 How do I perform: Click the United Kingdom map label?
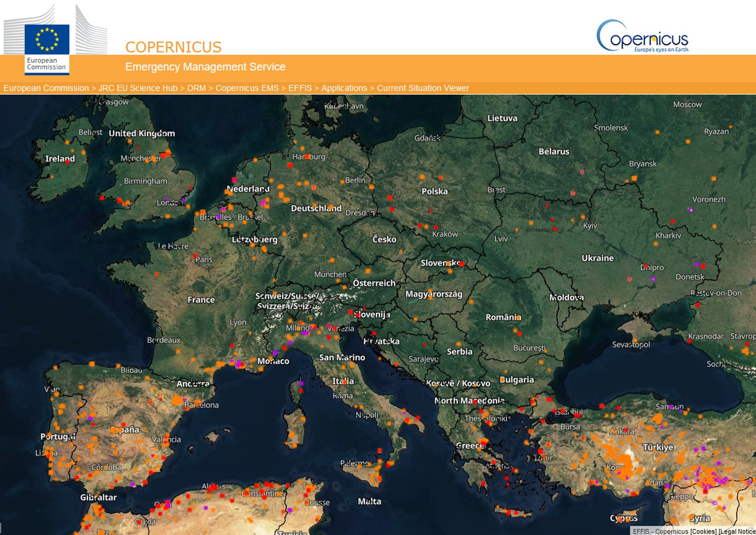(x=142, y=133)
